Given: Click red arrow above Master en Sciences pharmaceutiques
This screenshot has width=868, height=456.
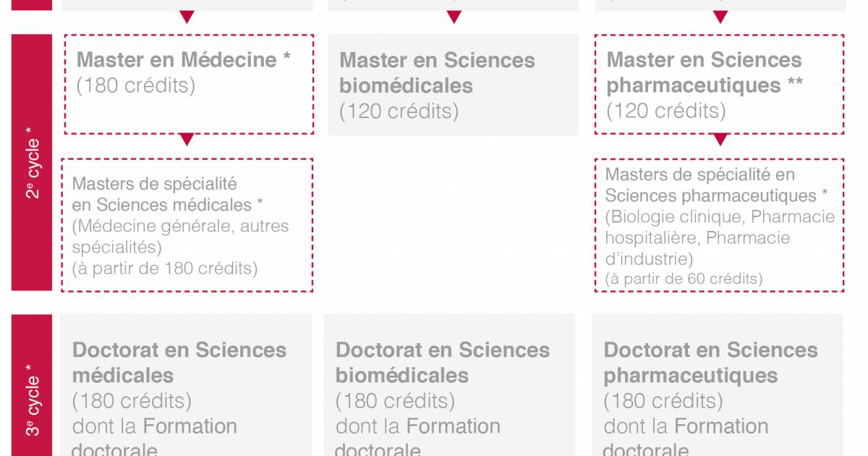Looking at the screenshot, I should click(x=720, y=17).
